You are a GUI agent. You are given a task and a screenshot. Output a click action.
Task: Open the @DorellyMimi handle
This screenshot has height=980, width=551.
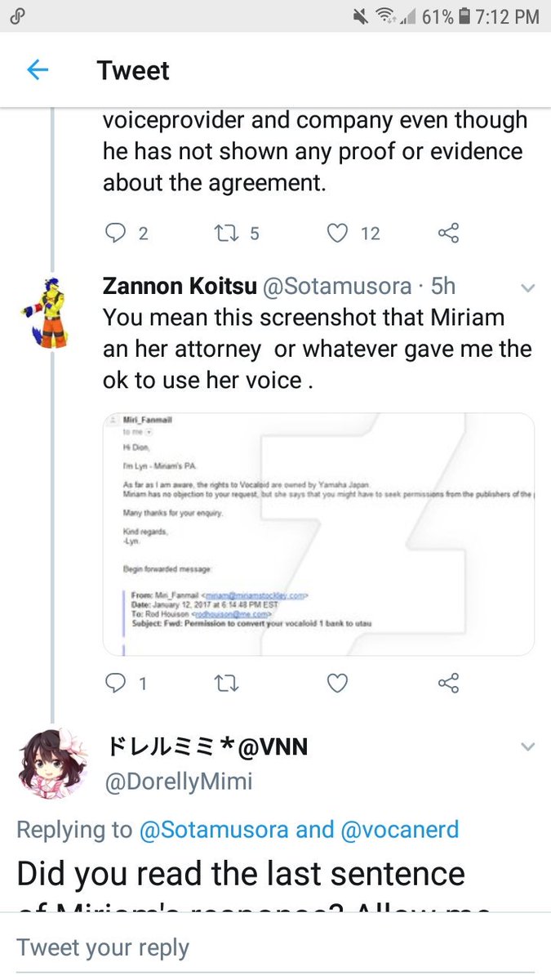tap(180, 782)
